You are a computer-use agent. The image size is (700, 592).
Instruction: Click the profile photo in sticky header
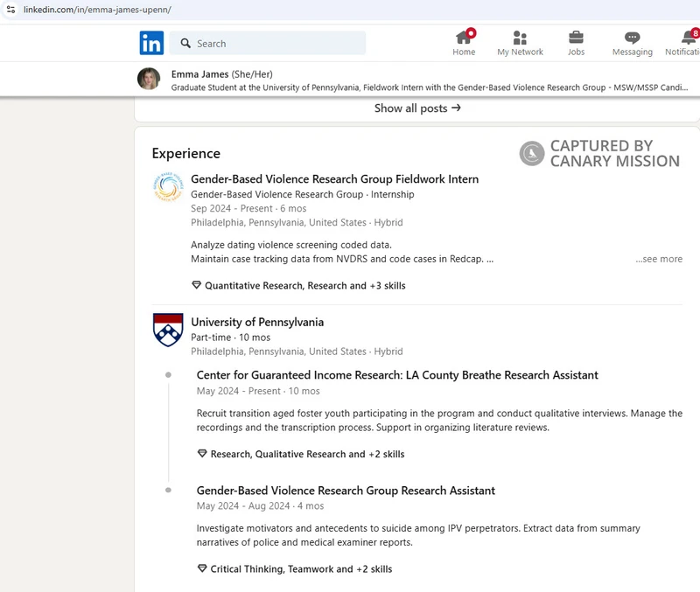149,79
